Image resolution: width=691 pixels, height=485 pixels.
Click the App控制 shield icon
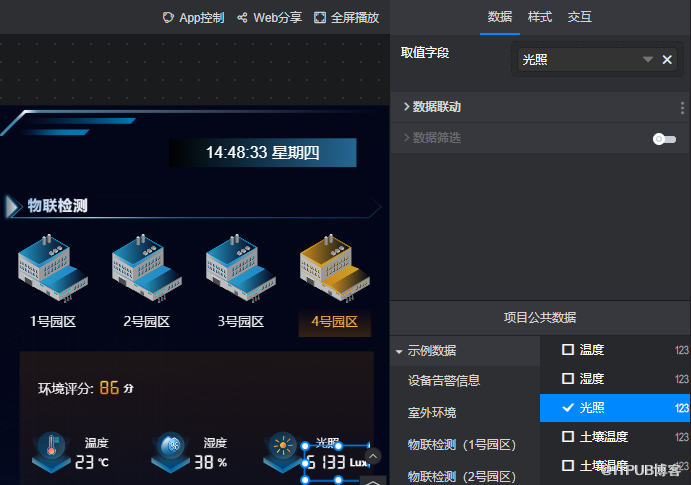coord(168,18)
